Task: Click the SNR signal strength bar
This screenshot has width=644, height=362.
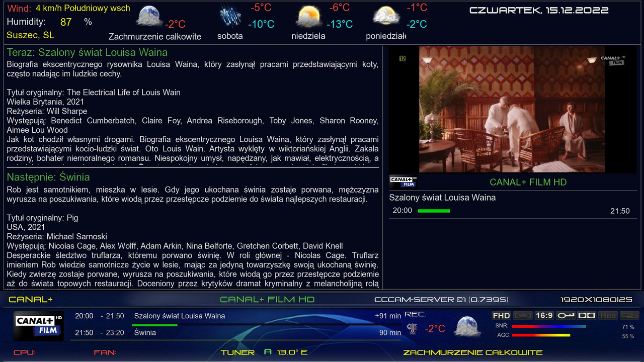Action: tap(549, 326)
